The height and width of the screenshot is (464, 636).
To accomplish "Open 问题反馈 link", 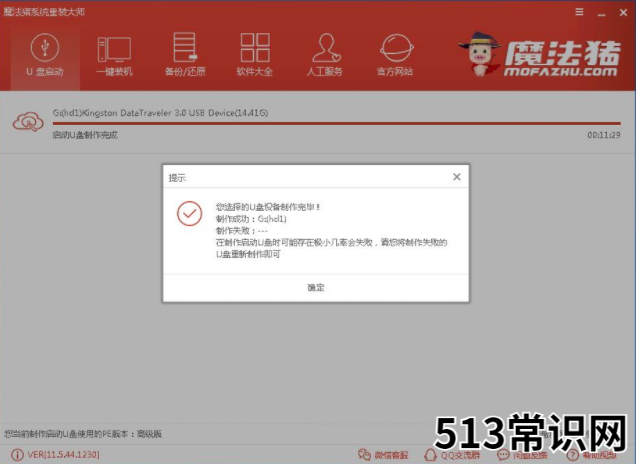I will tap(522, 455).
